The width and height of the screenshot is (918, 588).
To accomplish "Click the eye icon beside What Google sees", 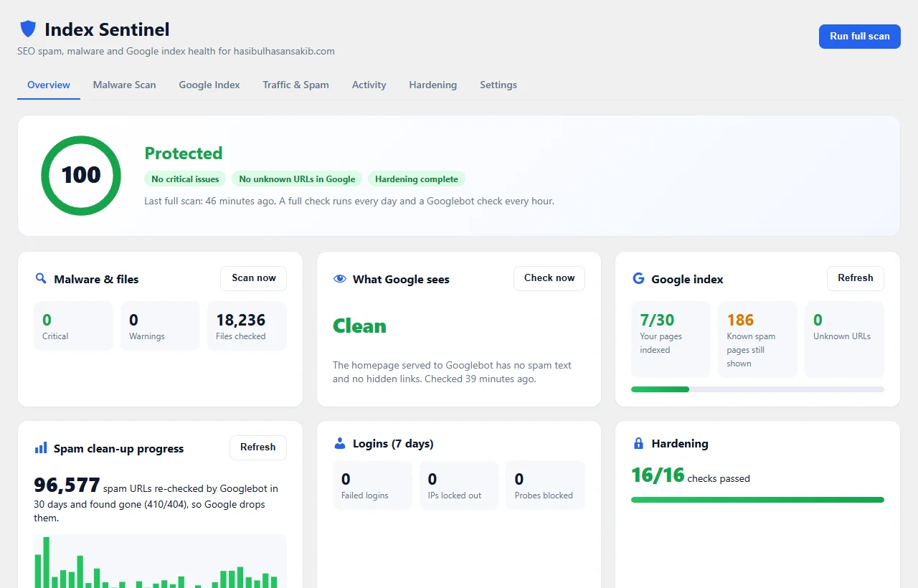I will click(340, 279).
